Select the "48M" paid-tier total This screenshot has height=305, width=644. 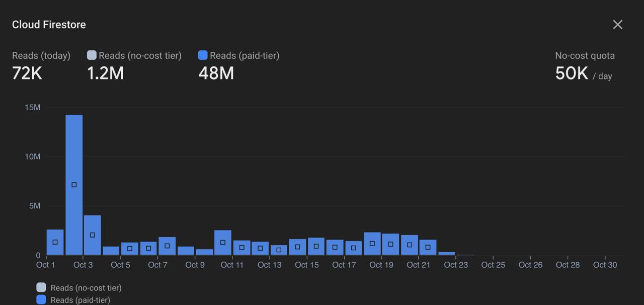[216, 73]
